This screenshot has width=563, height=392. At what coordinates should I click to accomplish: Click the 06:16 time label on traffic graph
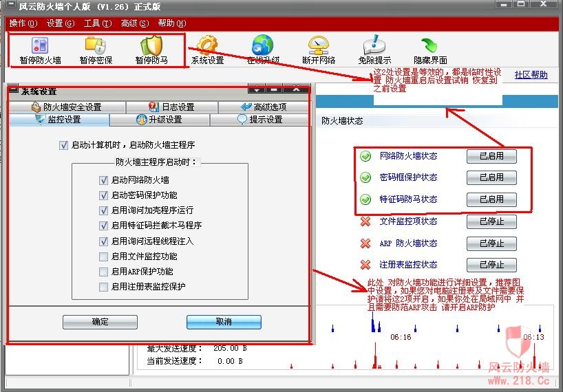pyautogui.click(x=401, y=337)
